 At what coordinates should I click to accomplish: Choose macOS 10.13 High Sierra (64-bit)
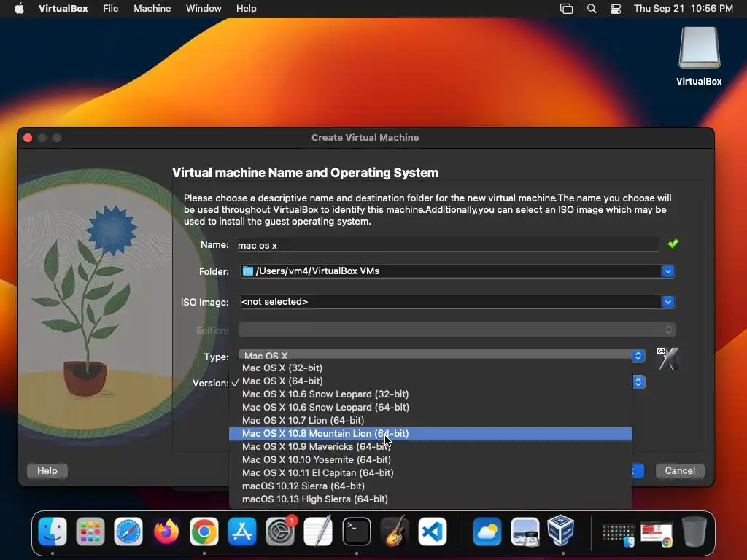click(x=430, y=499)
